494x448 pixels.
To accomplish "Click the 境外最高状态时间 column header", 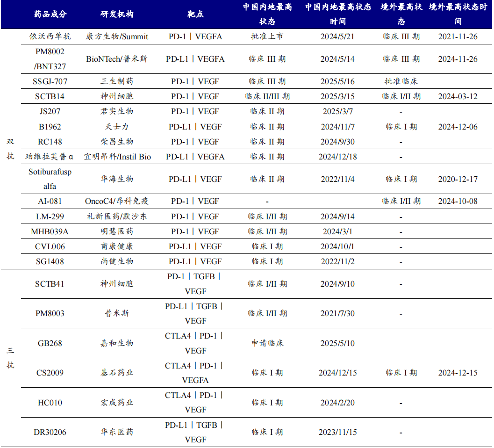I will (459, 14).
